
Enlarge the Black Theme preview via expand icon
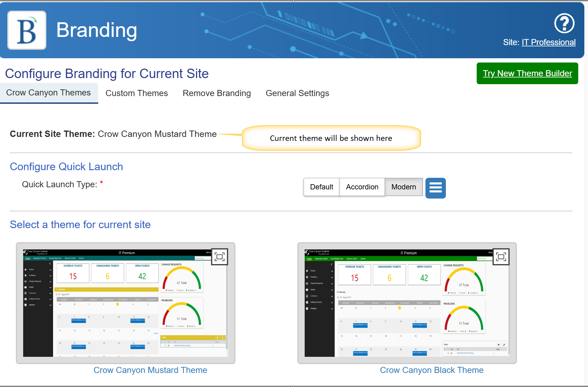coord(501,257)
